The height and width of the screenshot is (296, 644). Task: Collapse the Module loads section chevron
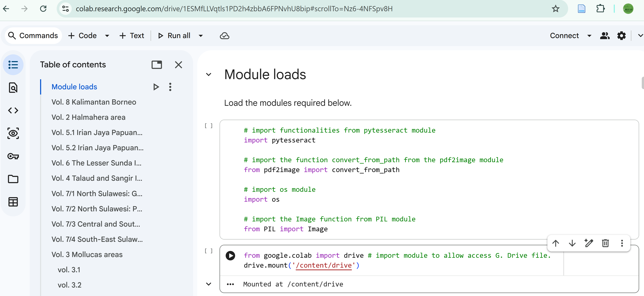(x=208, y=75)
